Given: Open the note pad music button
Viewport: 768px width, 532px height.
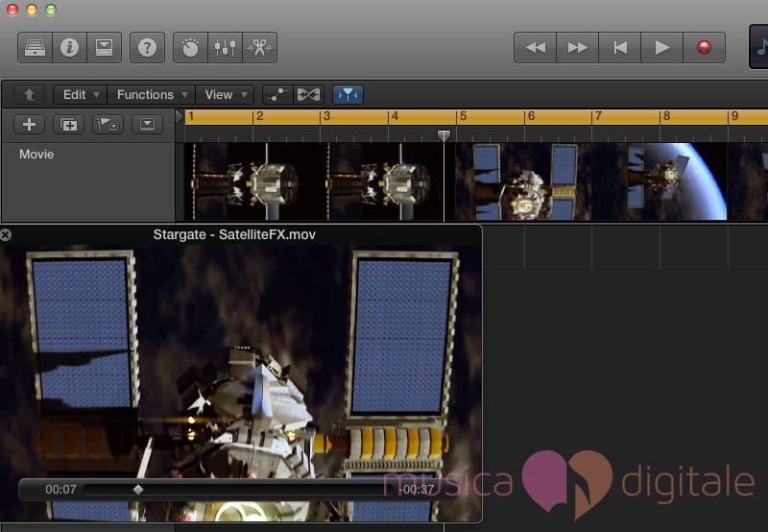Looking at the screenshot, I should (x=759, y=47).
